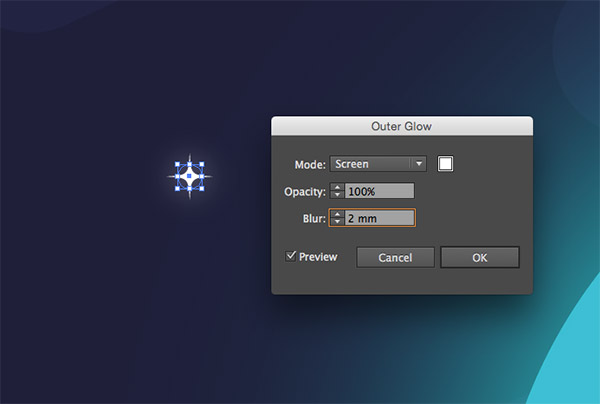
Task: Open the Mode dropdown showing Screen
Action: click(378, 164)
